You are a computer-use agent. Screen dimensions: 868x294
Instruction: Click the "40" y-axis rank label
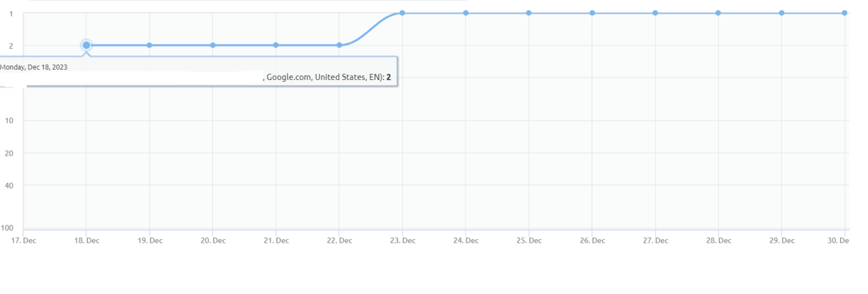coord(10,185)
